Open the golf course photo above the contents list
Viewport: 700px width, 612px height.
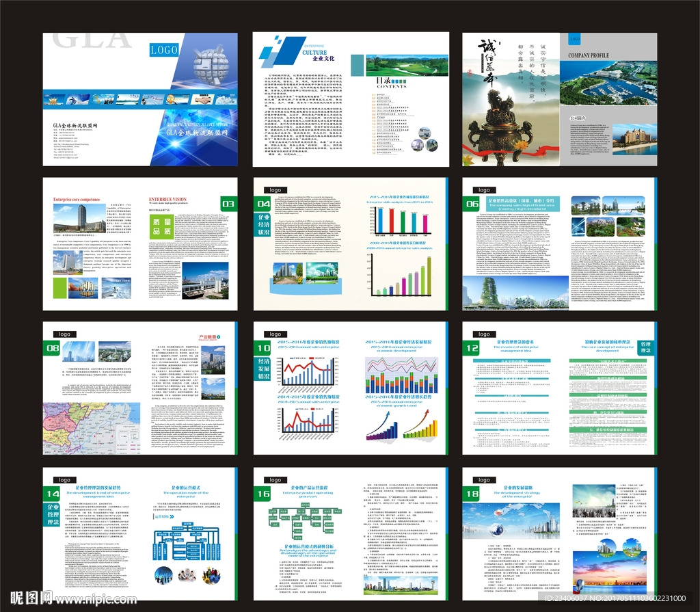point(407,65)
